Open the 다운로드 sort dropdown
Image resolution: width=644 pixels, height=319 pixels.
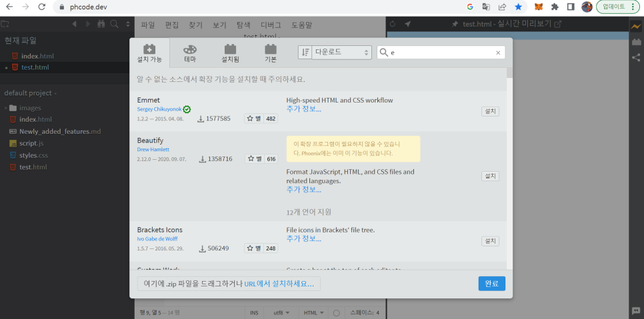[x=342, y=53]
